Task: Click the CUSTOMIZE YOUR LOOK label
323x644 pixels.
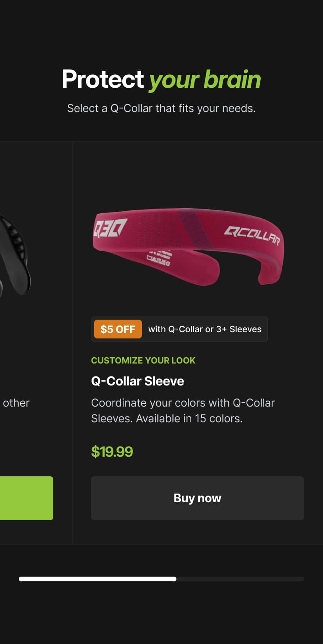Action: coord(143,360)
